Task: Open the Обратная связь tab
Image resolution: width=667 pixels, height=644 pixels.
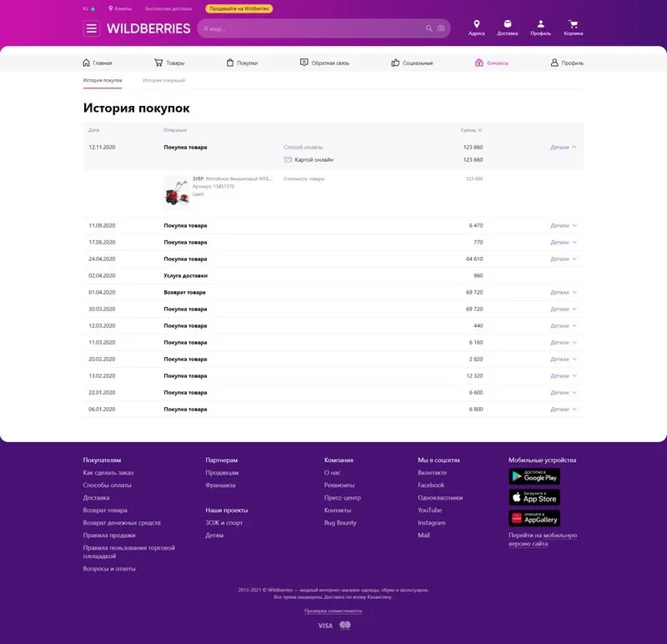Action: [324, 63]
